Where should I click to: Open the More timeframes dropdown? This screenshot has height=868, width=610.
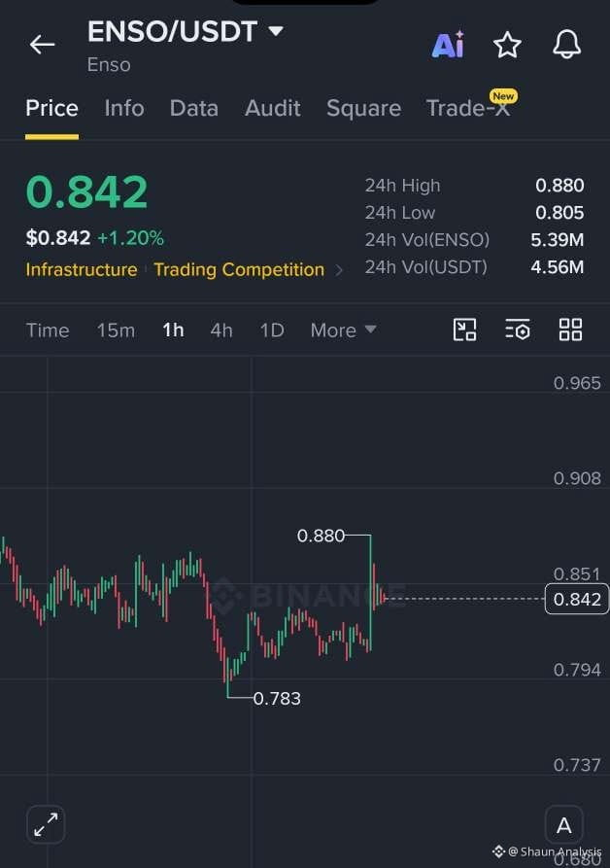tap(343, 330)
